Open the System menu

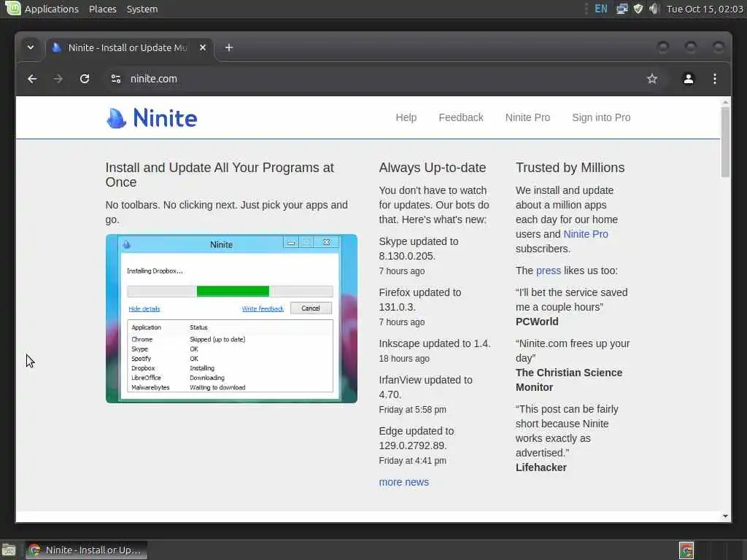pos(142,9)
